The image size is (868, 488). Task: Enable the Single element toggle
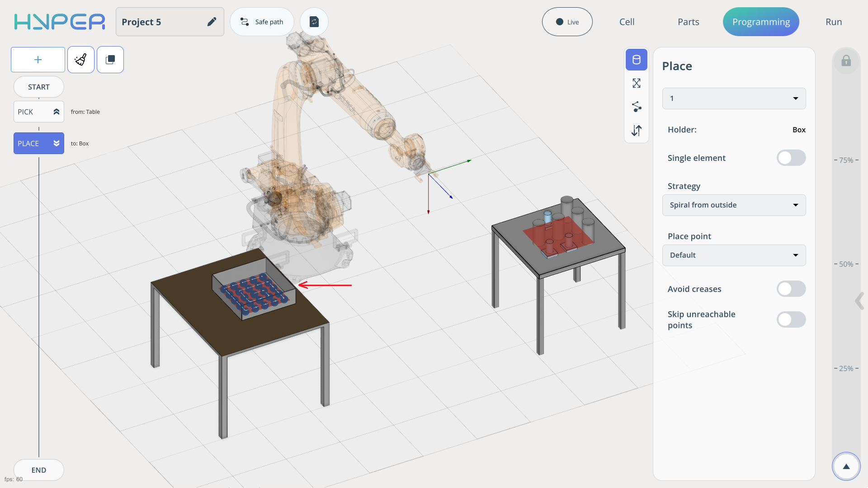tap(791, 158)
